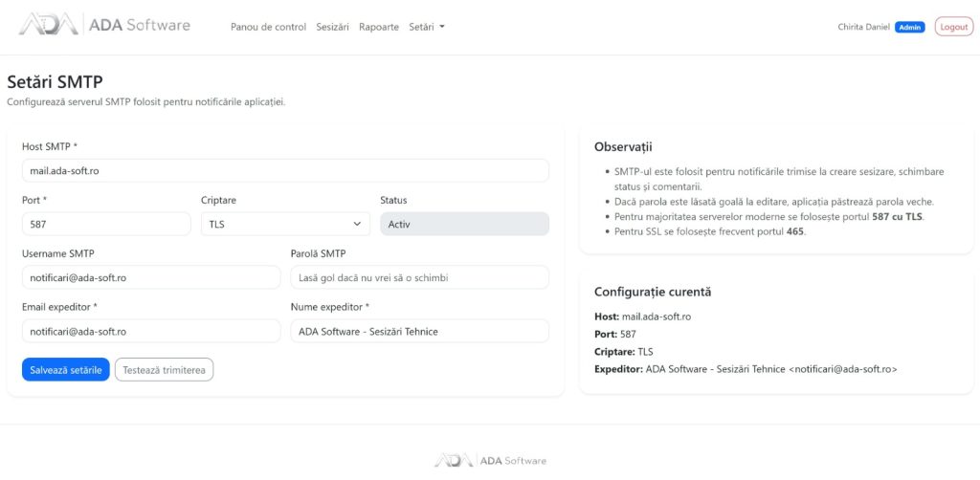The width and height of the screenshot is (980, 480).
Task: Go to Panou de control
Action: [268, 28]
